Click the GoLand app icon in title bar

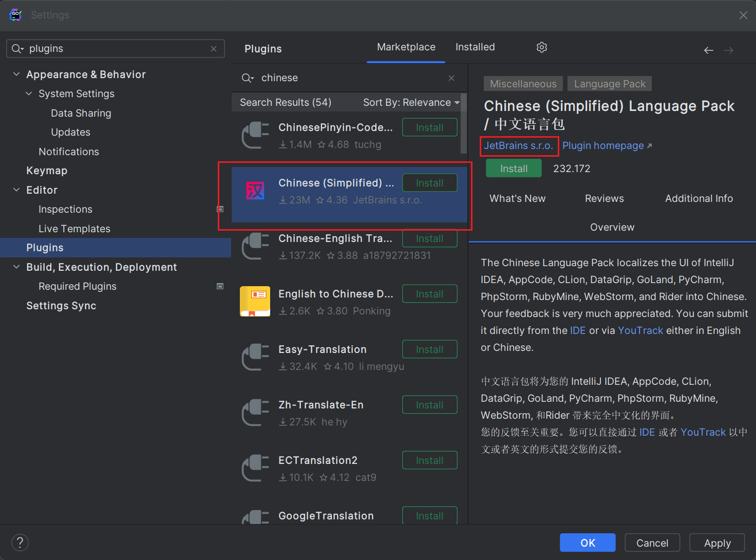pyautogui.click(x=15, y=15)
